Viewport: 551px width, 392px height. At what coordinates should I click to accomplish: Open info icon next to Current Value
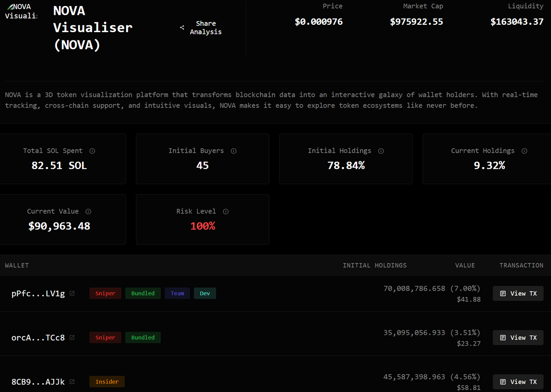pyautogui.click(x=88, y=212)
